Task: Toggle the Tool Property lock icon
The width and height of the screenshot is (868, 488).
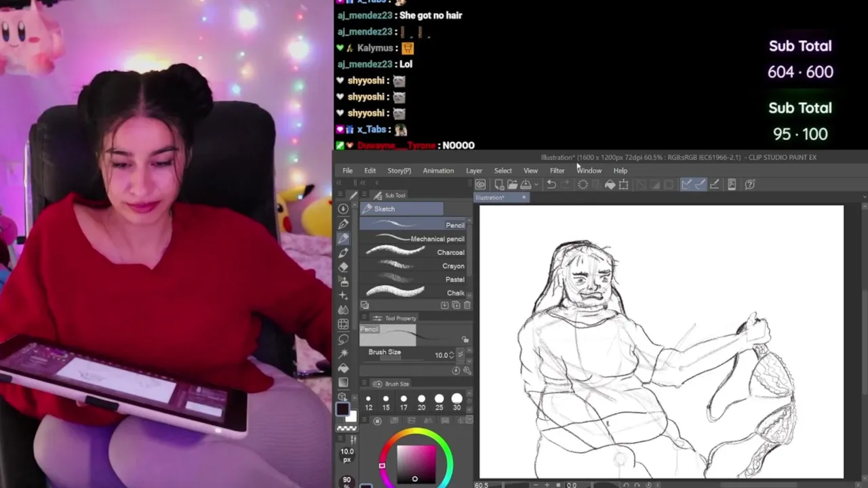Action: (465, 339)
